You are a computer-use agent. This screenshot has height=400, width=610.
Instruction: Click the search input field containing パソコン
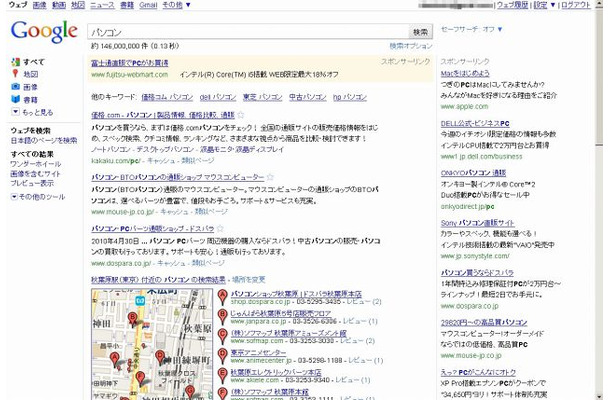tap(248, 32)
